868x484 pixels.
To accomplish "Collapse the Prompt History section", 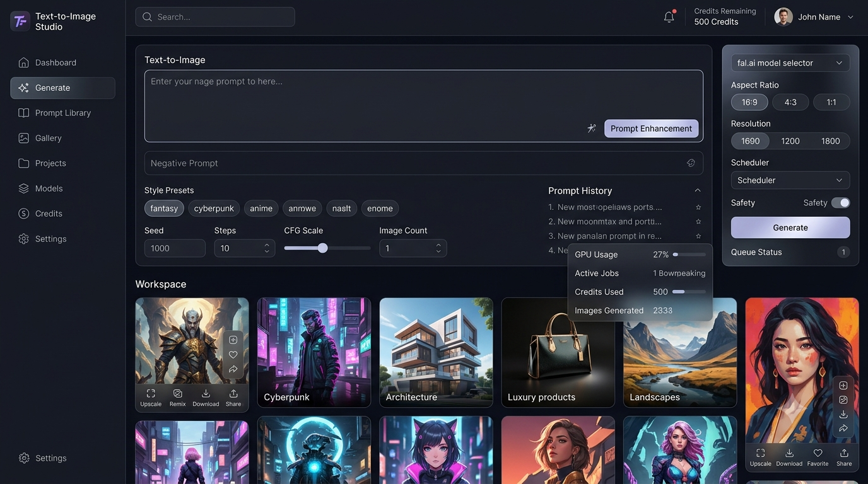I will tap(698, 190).
